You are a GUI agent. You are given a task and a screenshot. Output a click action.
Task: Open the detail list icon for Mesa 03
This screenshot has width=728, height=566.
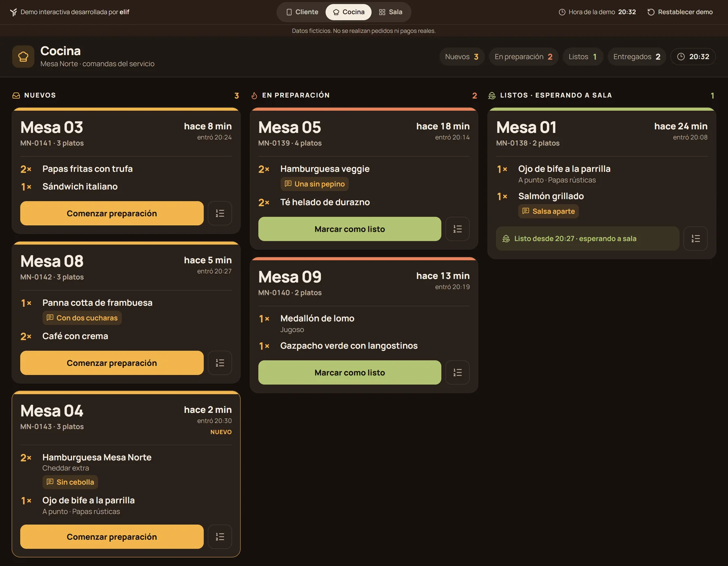click(220, 213)
